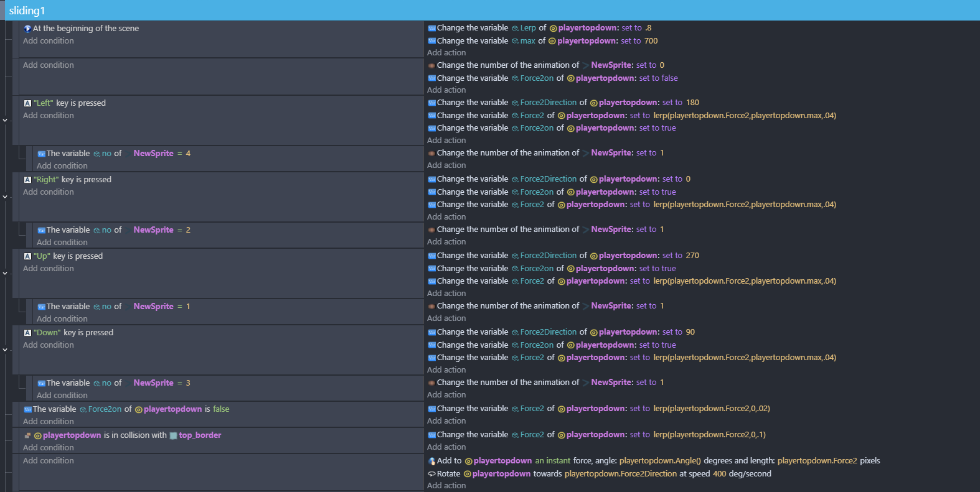
Task: Click the animation icon on the "set to 0" action
Action: tap(431, 65)
